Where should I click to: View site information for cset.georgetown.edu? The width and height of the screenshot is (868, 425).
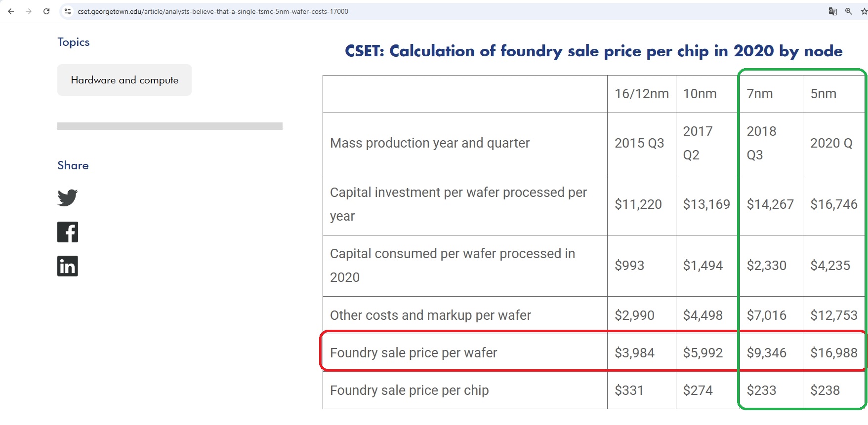click(68, 11)
